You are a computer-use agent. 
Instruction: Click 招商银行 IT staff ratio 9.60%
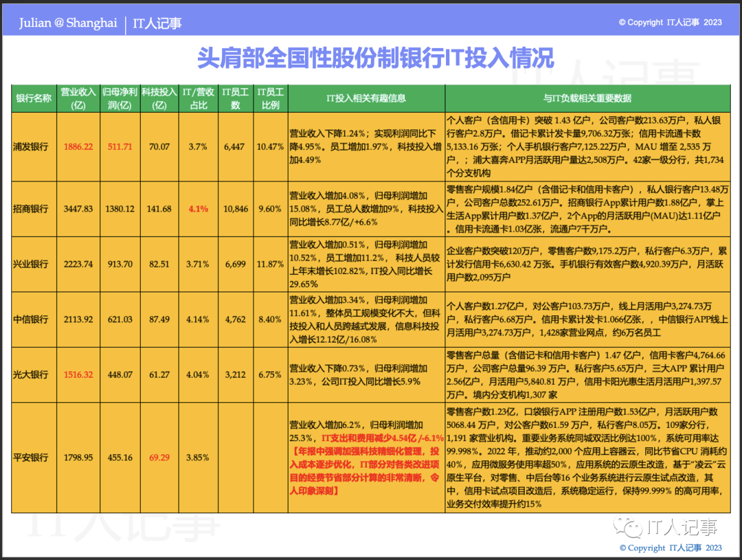[x=270, y=209]
